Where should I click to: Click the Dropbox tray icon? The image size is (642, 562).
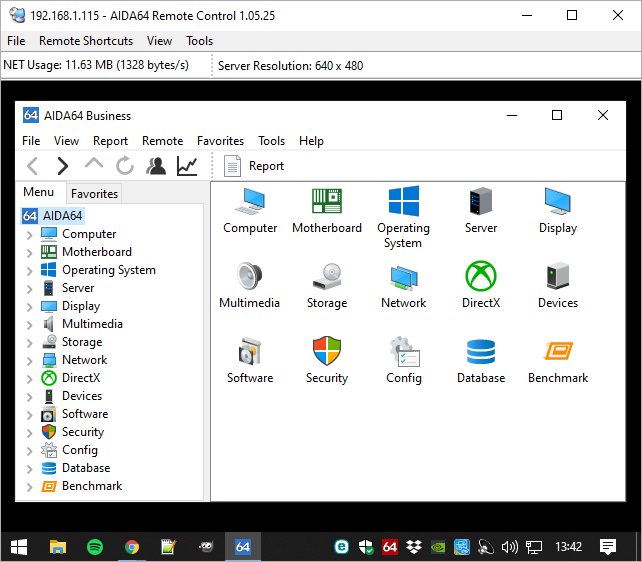[x=414, y=547]
